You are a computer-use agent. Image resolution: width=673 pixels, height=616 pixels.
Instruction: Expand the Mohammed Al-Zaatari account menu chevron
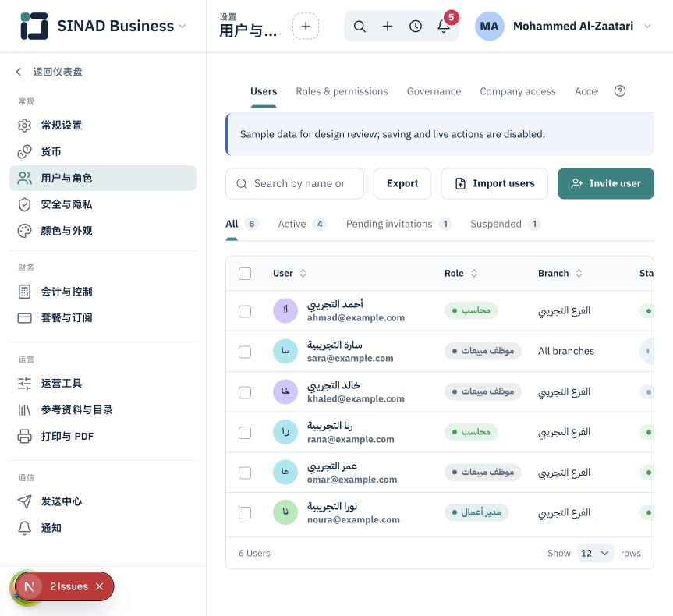648,27
